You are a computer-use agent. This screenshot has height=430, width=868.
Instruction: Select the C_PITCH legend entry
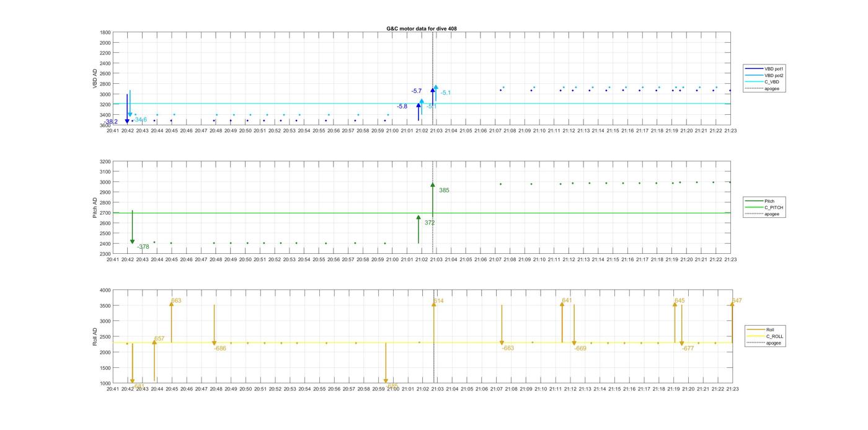(x=764, y=207)
